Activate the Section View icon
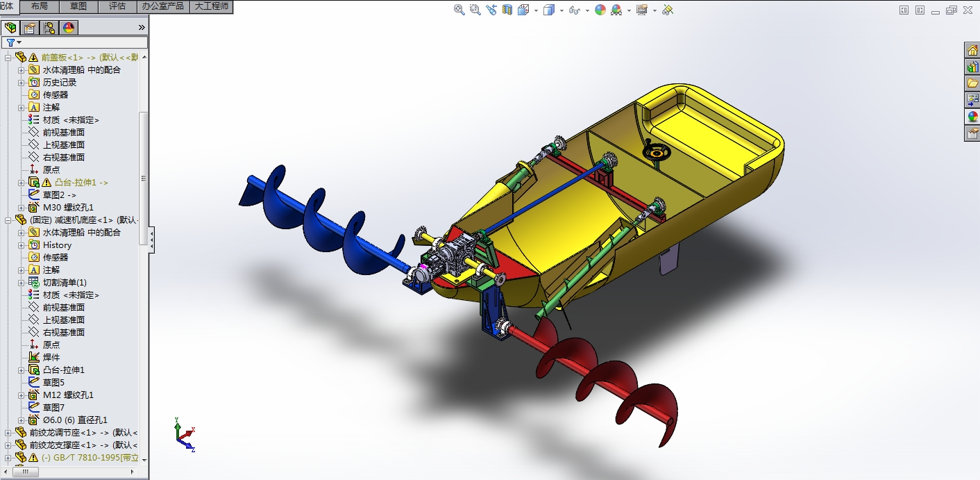 [507, 10]
